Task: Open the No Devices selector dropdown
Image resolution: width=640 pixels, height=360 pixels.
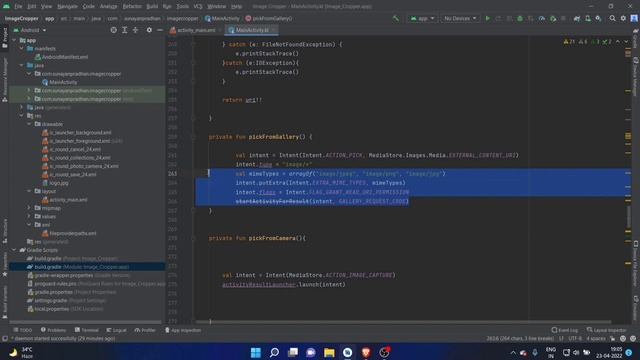Action: coord(460,18)
